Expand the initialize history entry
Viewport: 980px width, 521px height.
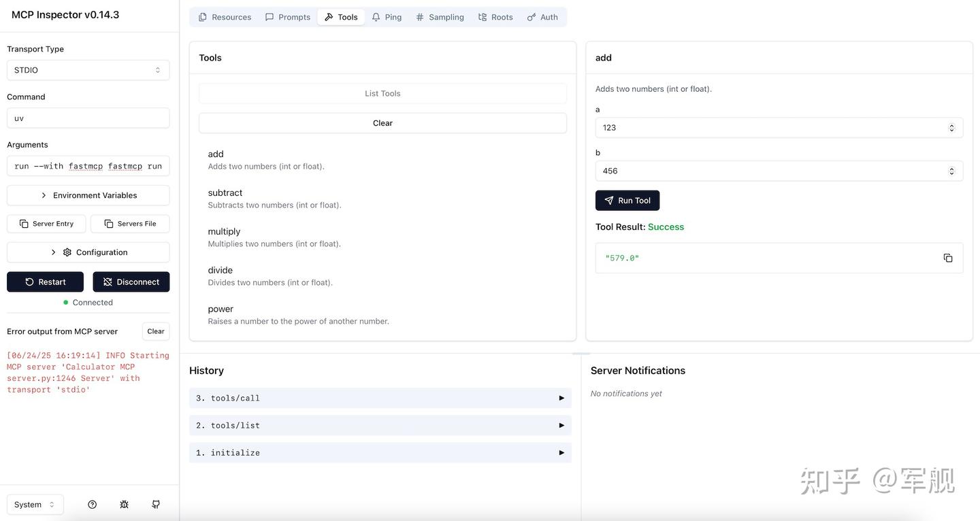pos(380,452)
